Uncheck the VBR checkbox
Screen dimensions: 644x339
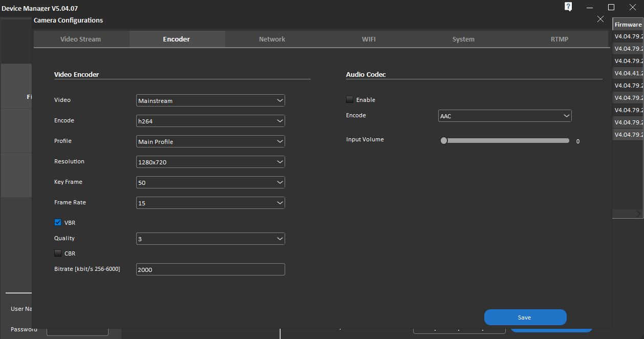coord(58,222)
